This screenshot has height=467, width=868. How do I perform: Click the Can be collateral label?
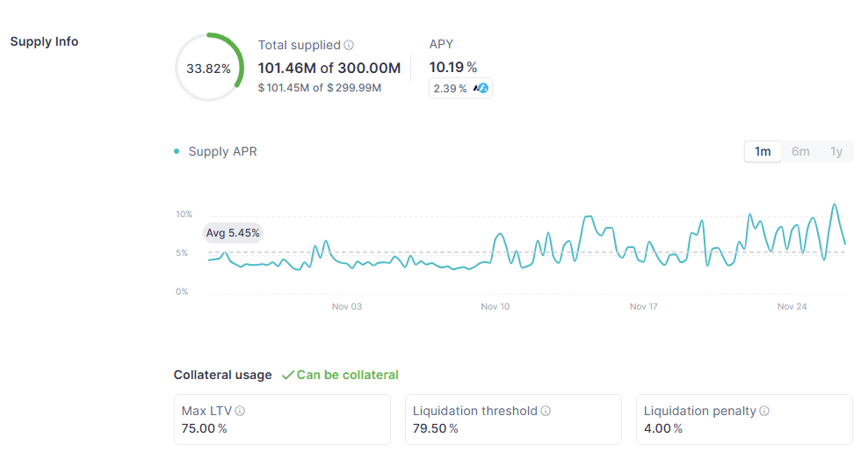[x=347, y=375]
